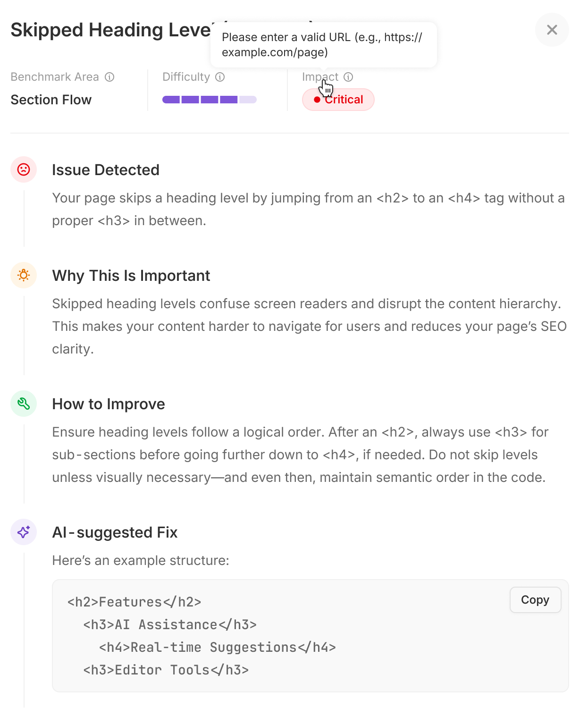This screenshot has height=716, width=588.
Task: Copy the example heading structure code
Action: [x=535, y=600]
